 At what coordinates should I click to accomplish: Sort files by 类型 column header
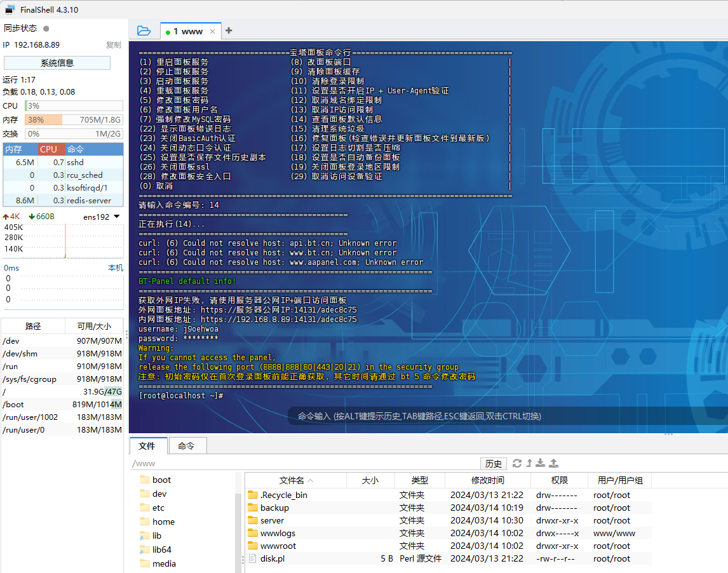[x=420, y=480]
